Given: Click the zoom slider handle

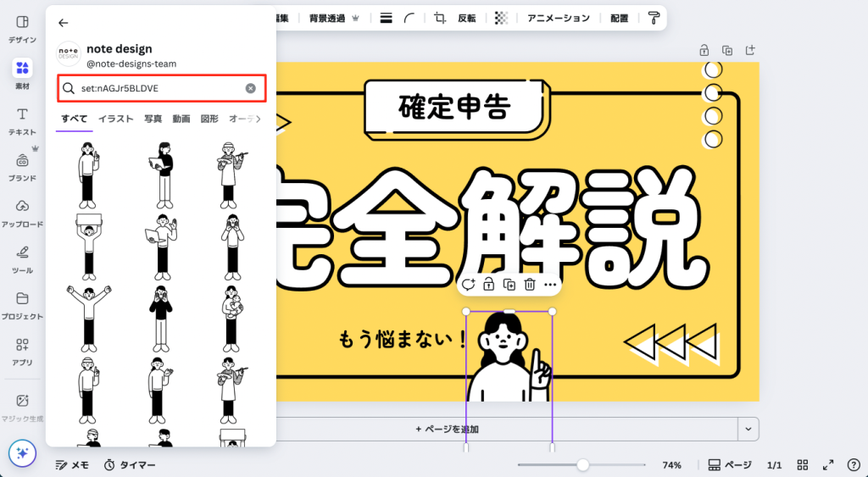Looking at the screenshot, I should pyautogui.click(x=583, y=465).
